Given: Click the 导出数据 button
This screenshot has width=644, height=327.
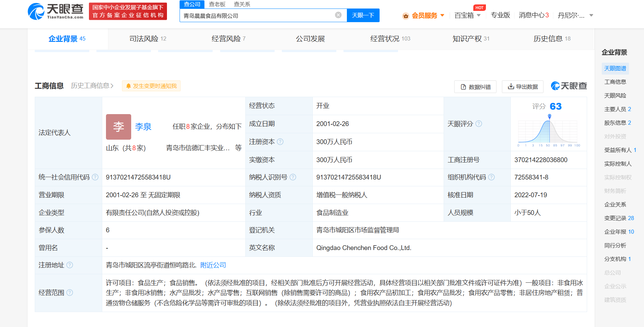Looking at the screenshot, I should [x=523, y=87].
